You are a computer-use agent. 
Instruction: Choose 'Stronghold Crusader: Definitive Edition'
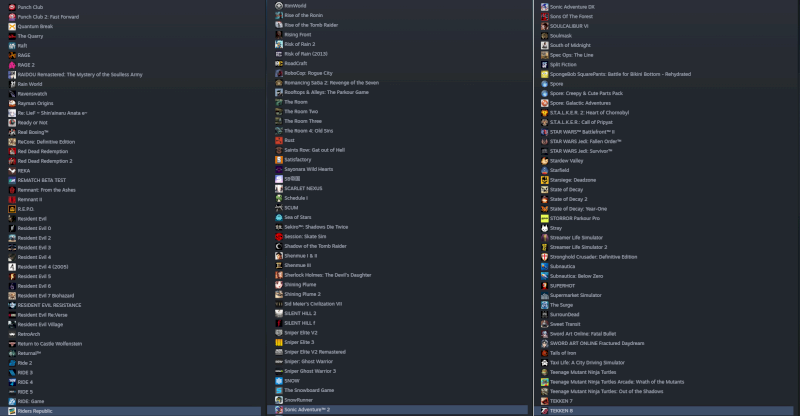pyautogui.click(x=593, y=257)
